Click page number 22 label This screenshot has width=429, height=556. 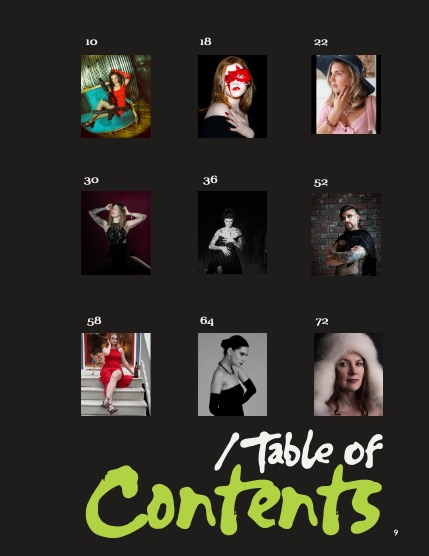[321, 42]
